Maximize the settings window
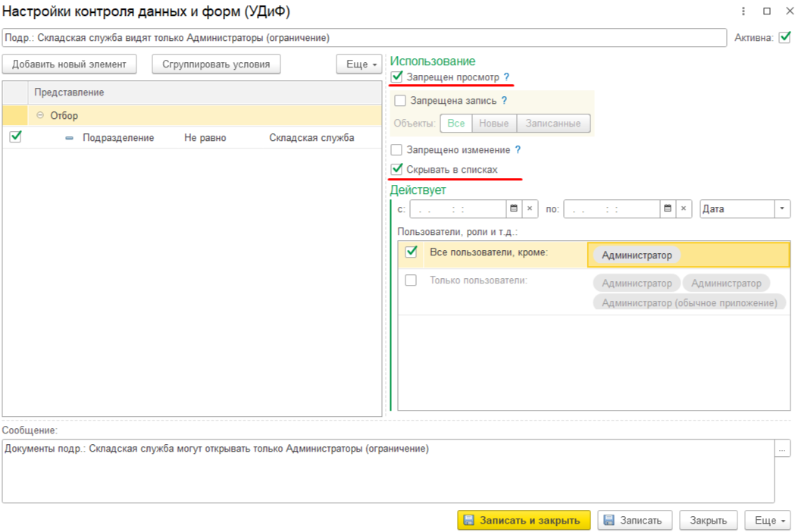This screenshot has height=532, width=795. coord(767,11)
